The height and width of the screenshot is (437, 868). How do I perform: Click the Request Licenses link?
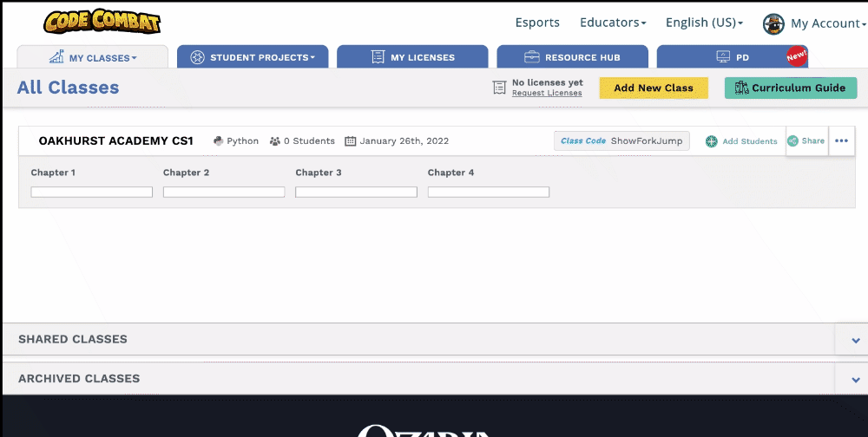click(547, 93)
